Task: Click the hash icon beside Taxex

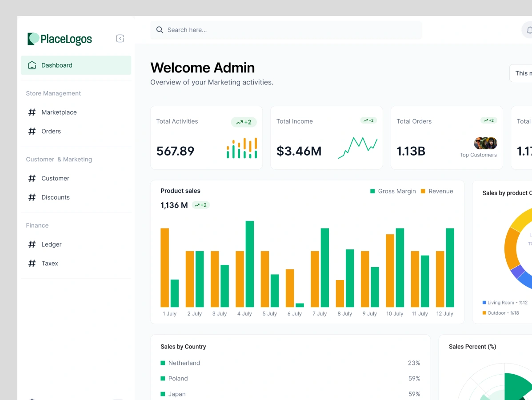Action: pos(32,263)
